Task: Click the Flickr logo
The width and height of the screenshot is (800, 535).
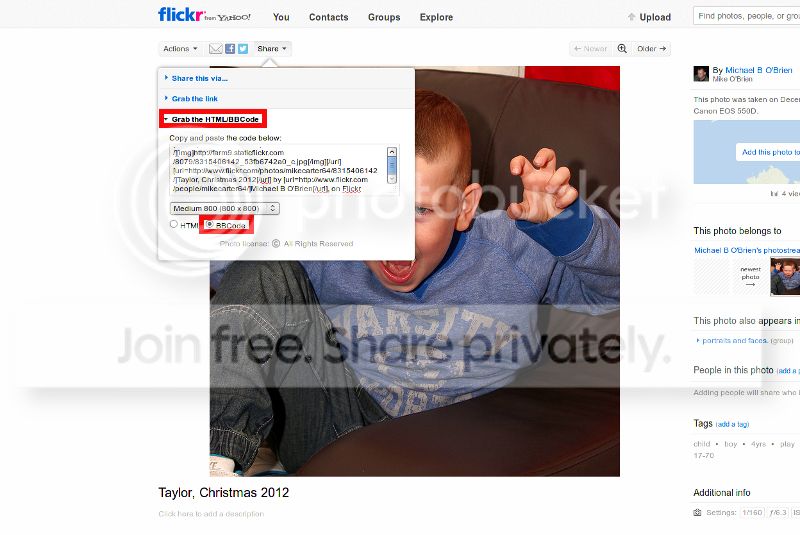Action: tap(182, 15)
